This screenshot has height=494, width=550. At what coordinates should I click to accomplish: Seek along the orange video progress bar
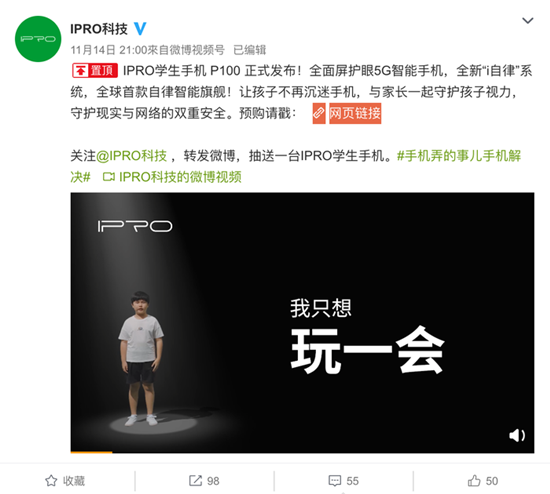(302, 452)
